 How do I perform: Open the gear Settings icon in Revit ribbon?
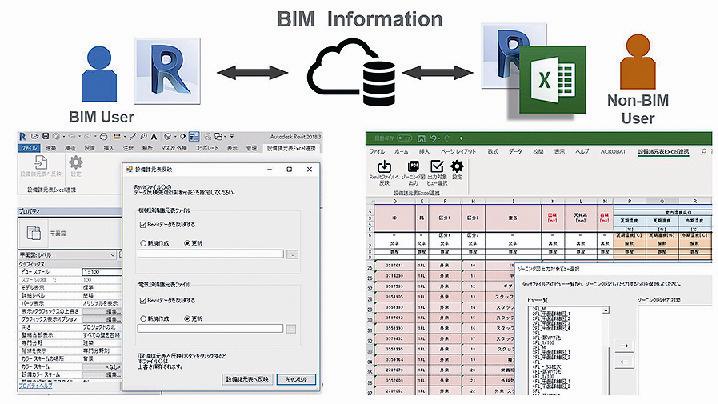(x=76, y=162)
